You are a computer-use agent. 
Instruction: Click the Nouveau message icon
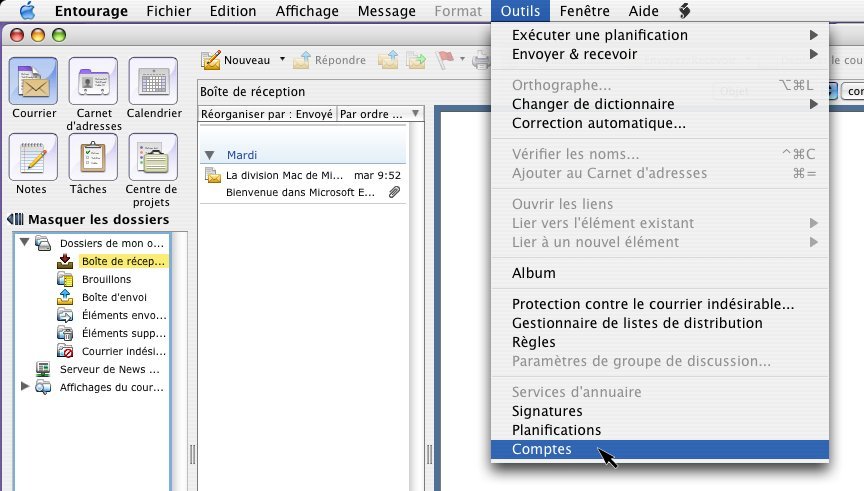click(210, 60)
